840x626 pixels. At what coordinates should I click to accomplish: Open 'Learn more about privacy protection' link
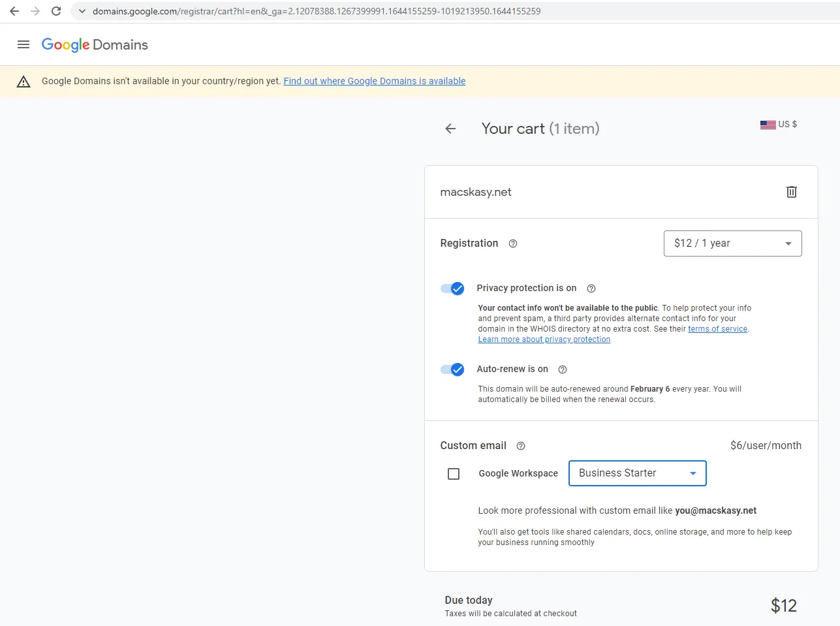[x=544, y=339]
